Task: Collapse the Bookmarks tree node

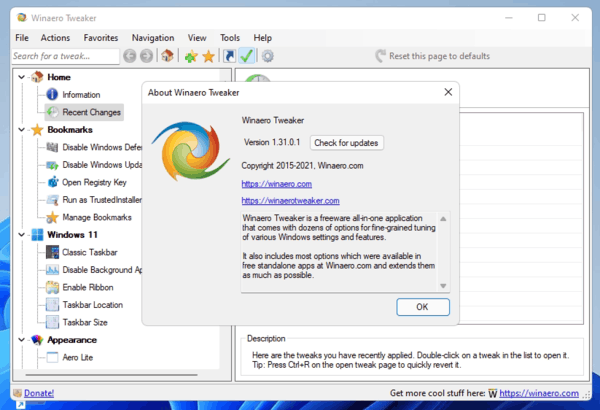Action: click(21, 130)
